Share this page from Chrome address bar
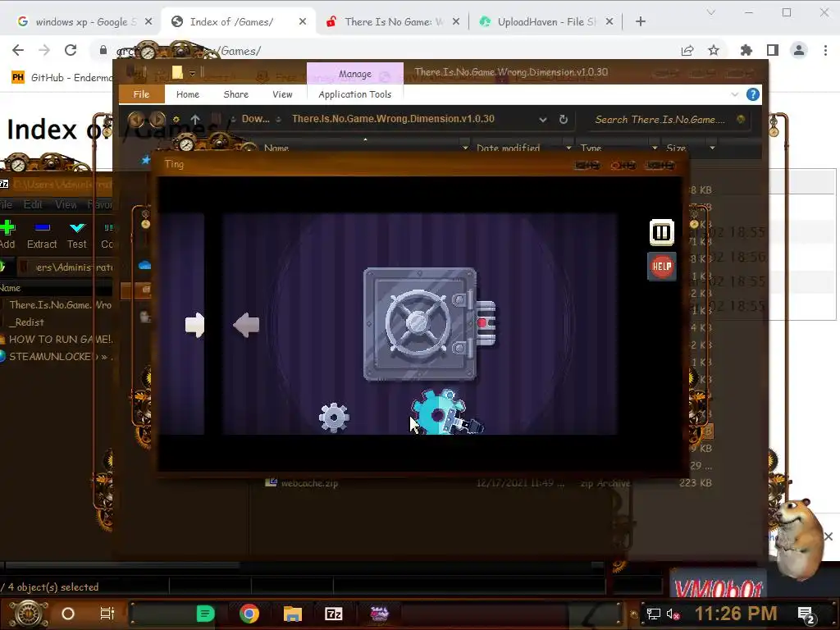840x630 pixels. click(687, 50)
